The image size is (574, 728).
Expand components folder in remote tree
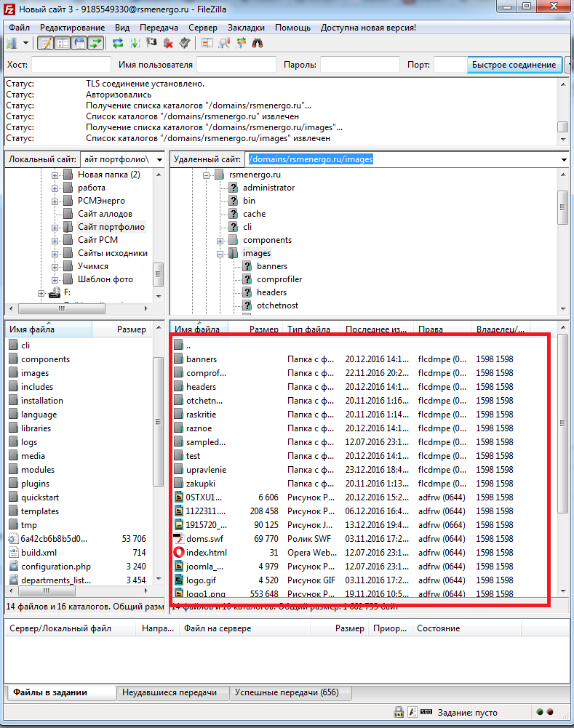click(x=220, y=241)
